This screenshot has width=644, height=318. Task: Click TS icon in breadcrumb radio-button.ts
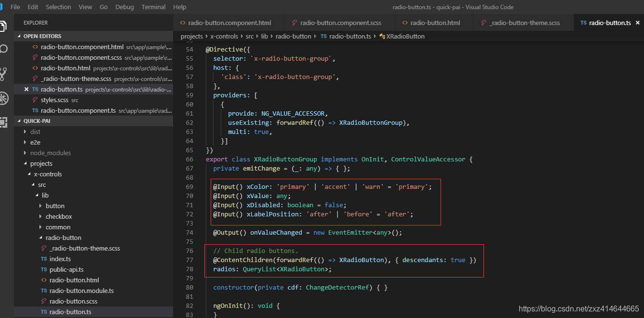click(x=323, y=36)
